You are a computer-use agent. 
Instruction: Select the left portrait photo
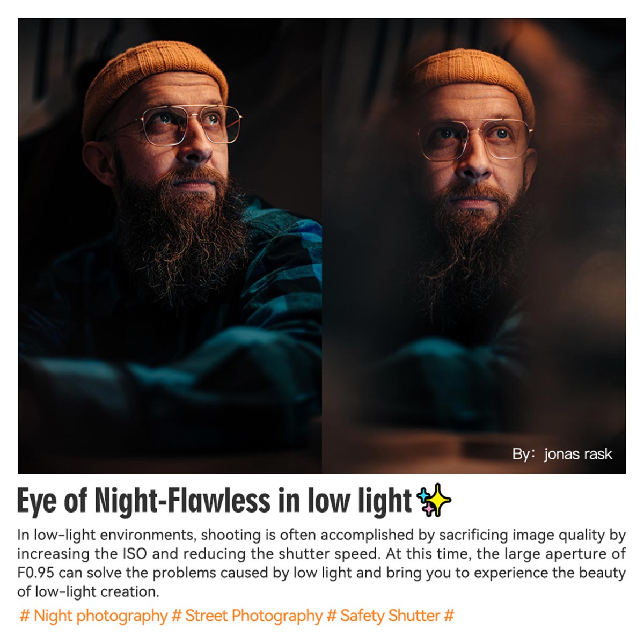click(x=170, y=245)
